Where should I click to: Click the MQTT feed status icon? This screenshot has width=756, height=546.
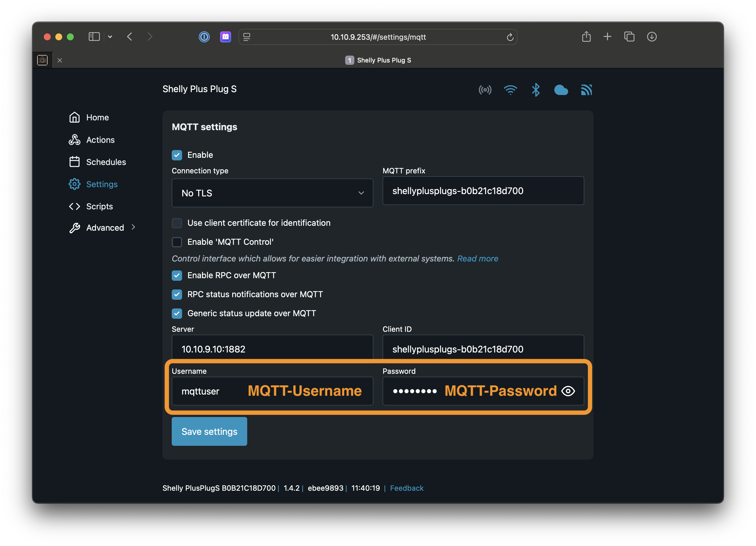(x=586, y=90)
